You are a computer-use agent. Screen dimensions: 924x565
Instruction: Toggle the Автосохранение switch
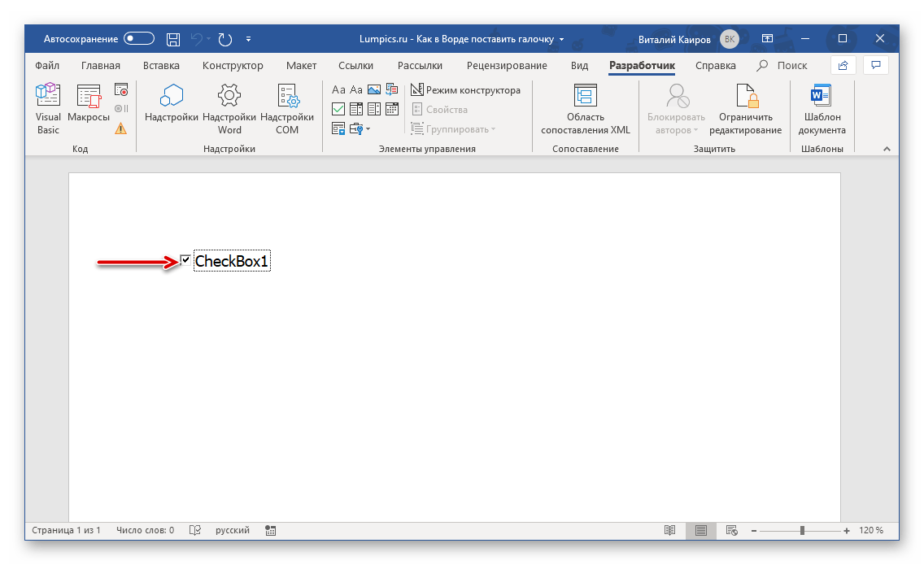(139, 39)
